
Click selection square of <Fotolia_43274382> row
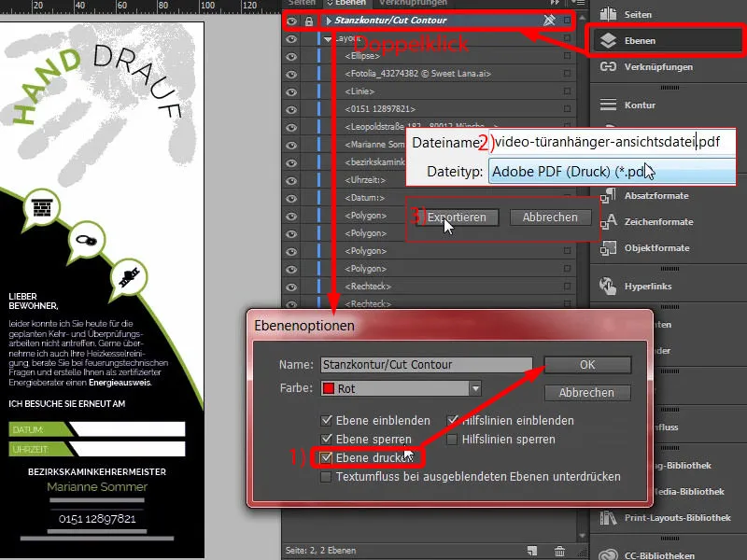click(567, 74)
